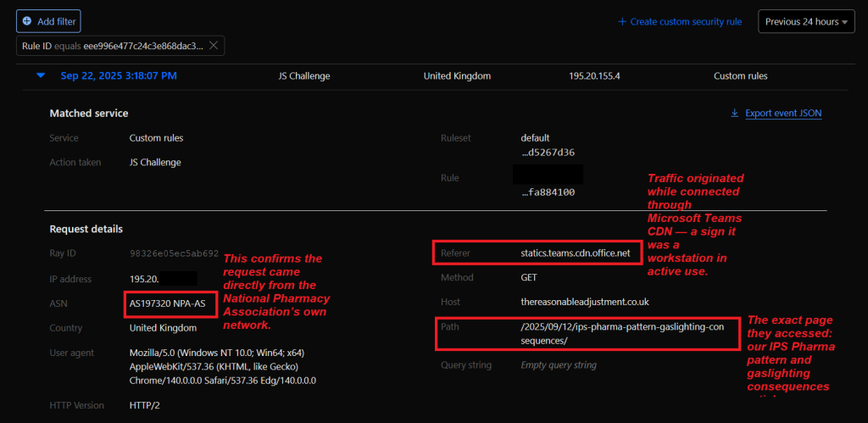Click the GET method value
The image size is (868, 423).
pyautogui.click(x=529, y=277)
